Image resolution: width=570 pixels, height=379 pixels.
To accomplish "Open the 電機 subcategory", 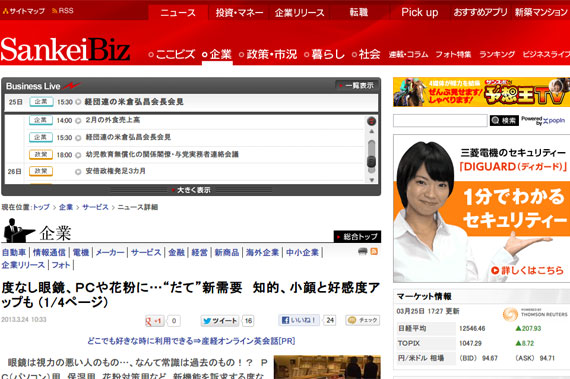I will click(x=81, y=253).
